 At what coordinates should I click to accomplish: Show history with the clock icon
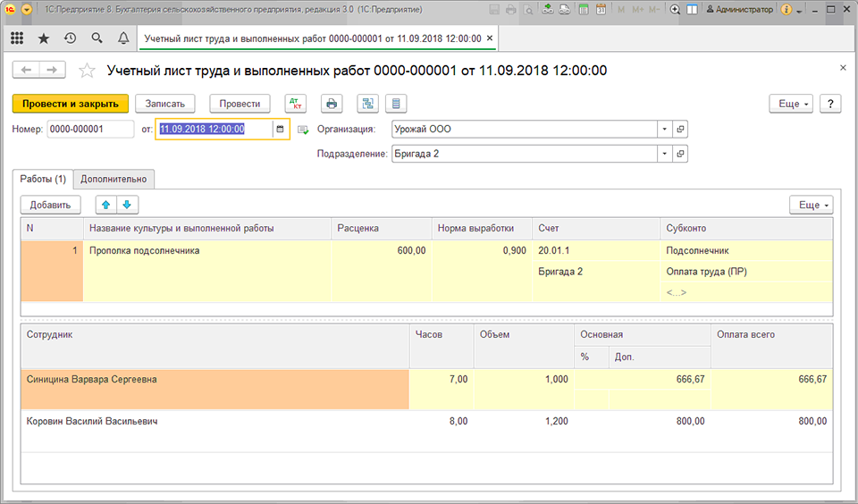[70, 38]
